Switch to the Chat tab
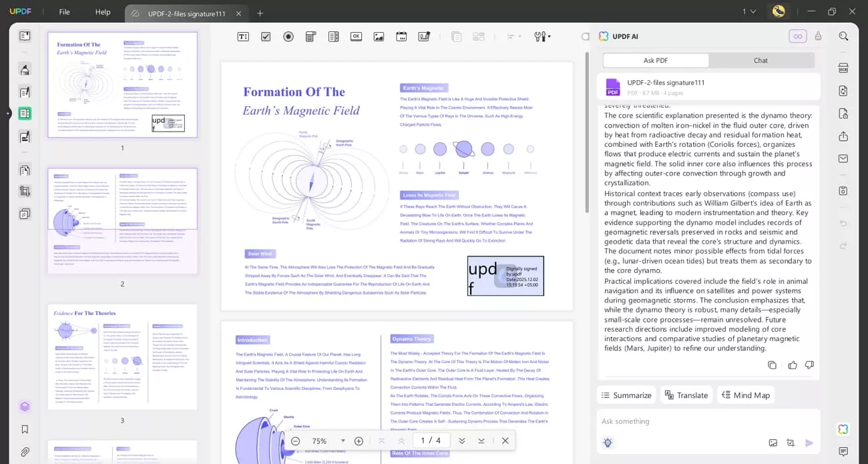 tap(761, 60)
